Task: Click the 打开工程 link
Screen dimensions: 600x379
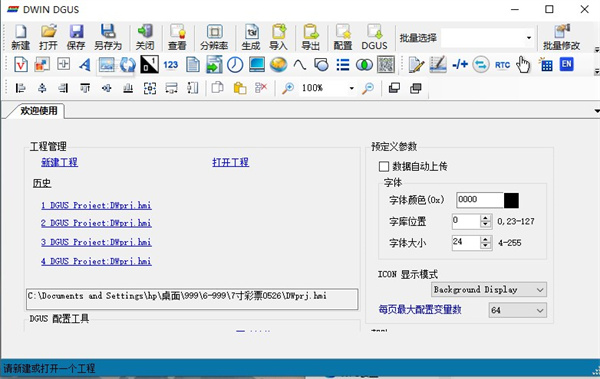Action: pyautogui.click(x=230, y=162)
